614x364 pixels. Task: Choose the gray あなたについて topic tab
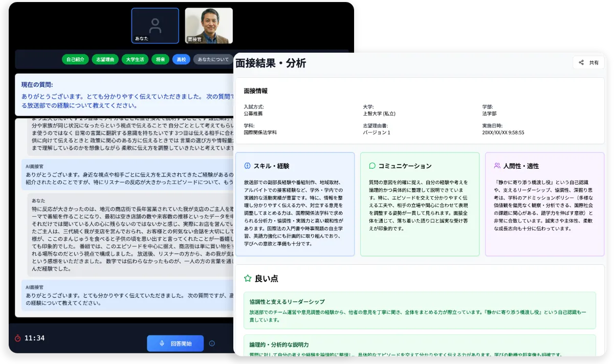pos(213,60)
